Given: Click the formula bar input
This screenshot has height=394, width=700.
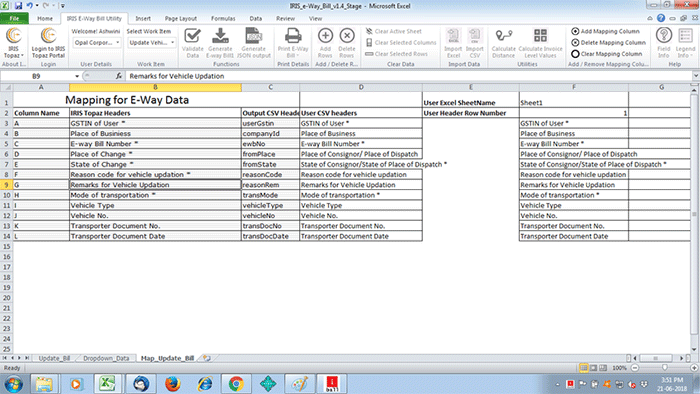Looking at the screenshot, I should pyautogui.click(x=408, y=76).
